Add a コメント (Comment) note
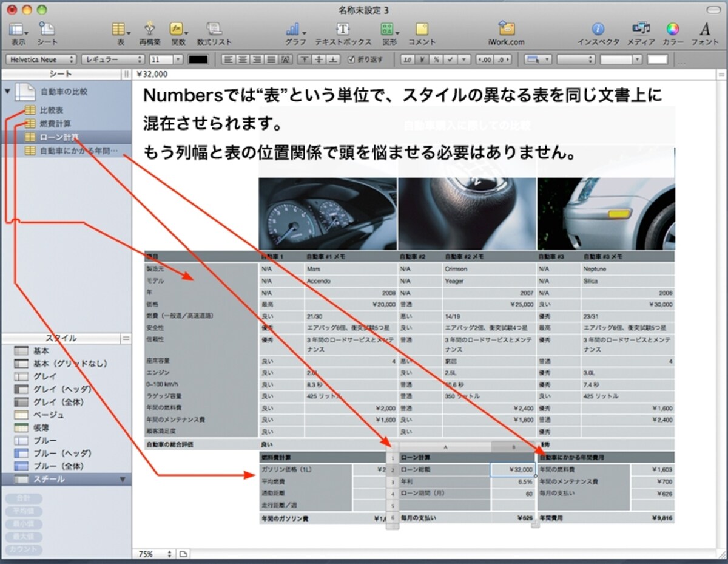 tap(422, 33)
